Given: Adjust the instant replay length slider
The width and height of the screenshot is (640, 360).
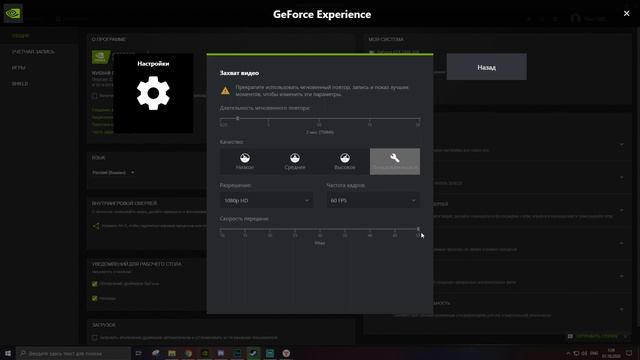Looking at the screenshot, I should click(x=238, y=118).
